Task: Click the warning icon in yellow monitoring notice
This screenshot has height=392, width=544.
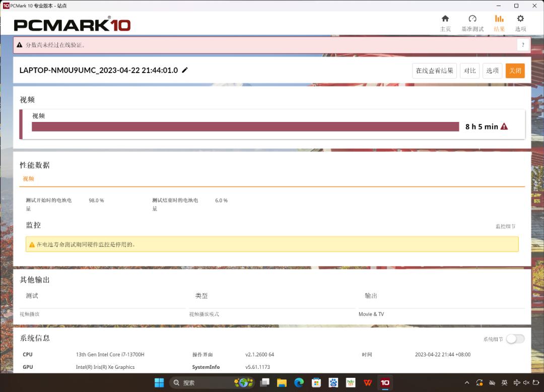Action: [32, 244]
